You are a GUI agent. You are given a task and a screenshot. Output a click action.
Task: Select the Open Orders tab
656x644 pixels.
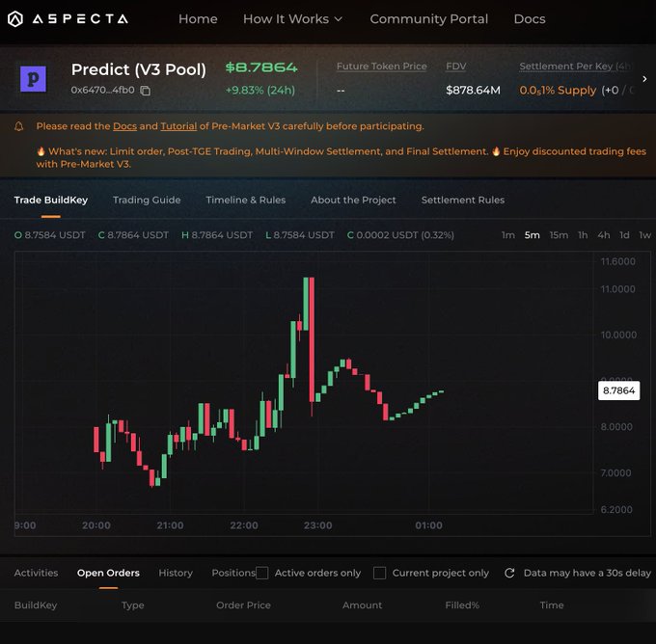(108, 573)
